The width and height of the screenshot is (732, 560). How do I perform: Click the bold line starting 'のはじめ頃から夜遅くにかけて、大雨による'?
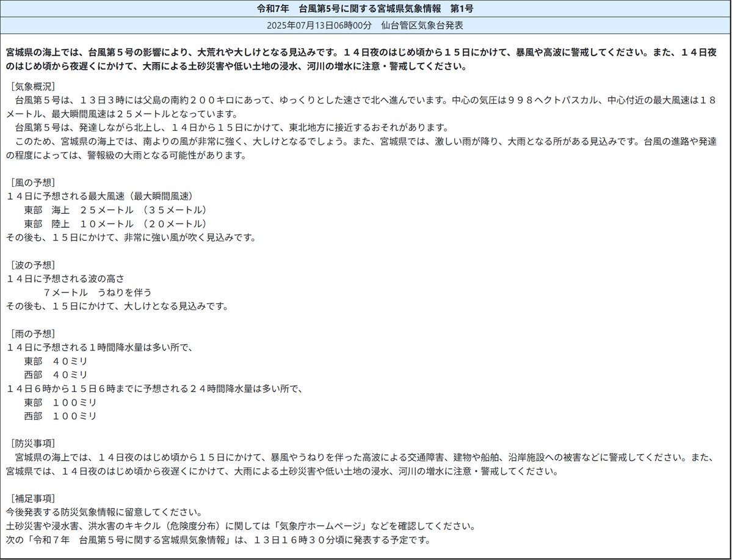237,67
